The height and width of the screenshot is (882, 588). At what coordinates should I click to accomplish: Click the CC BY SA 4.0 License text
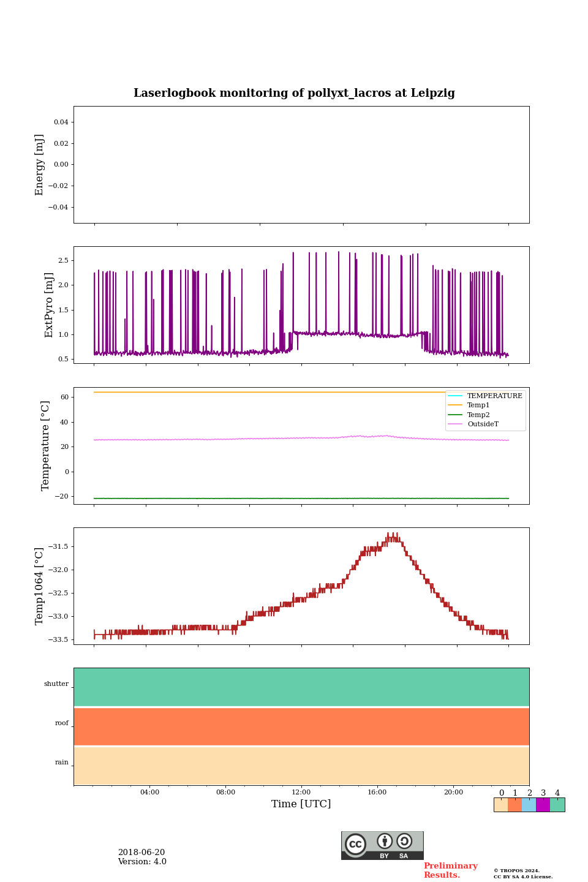(x=523, y=876)
